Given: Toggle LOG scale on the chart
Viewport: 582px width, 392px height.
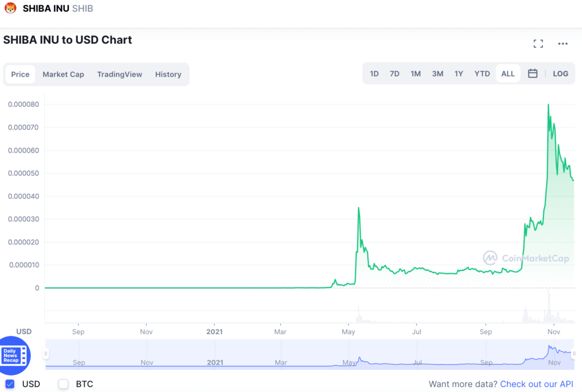Looking at the screenshot, I should click(560, 73).
